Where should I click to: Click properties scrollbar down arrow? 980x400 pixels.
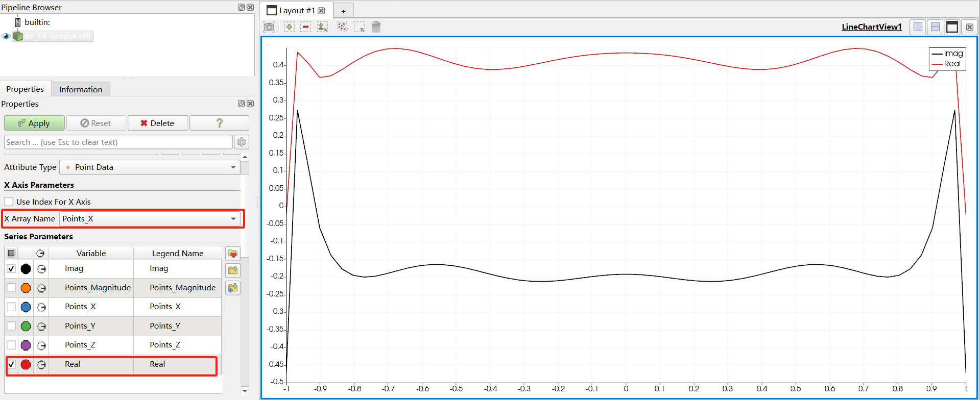tap(245, 391)
